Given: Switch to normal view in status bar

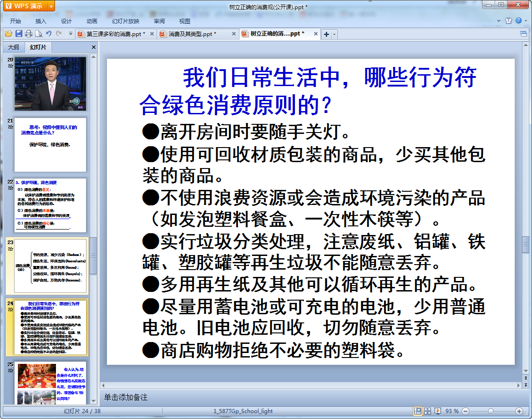Looking at the screenshot, I should tap(417, 411).
